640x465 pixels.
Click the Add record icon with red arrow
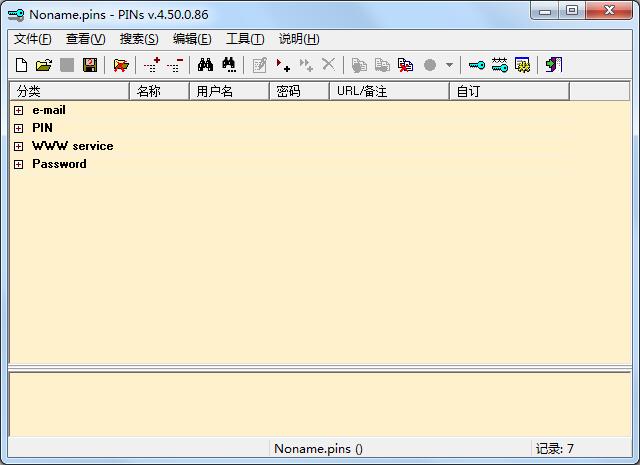(x=283, y=65)
